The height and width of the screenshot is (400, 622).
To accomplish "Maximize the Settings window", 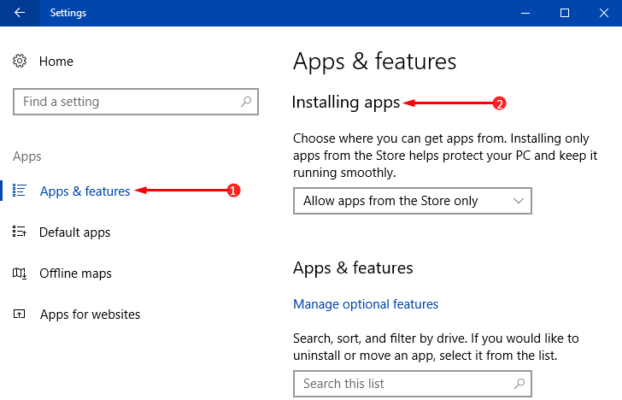I will [x=564, y=13].
